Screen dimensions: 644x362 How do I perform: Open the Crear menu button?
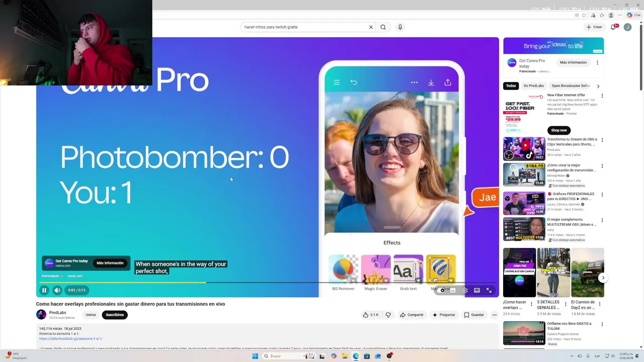pyautogui.click(x=594, y=27)
